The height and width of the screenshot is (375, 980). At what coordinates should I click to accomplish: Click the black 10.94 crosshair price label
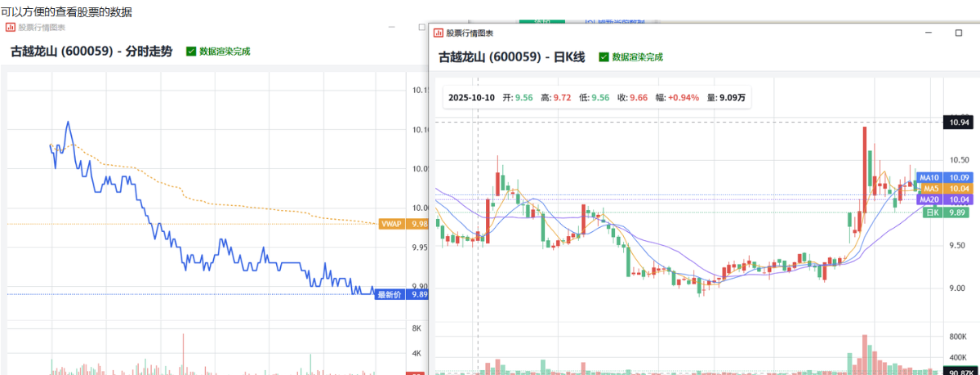(957, 122)
